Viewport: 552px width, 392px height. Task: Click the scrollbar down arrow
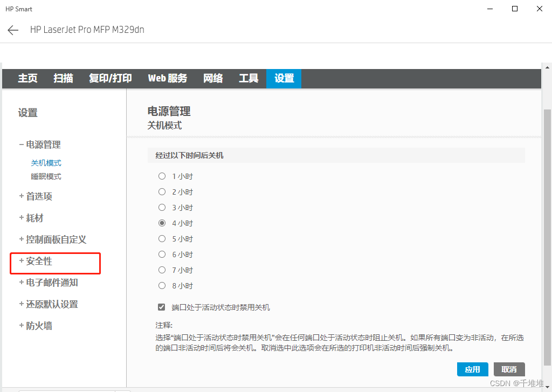tap(547, 388)
